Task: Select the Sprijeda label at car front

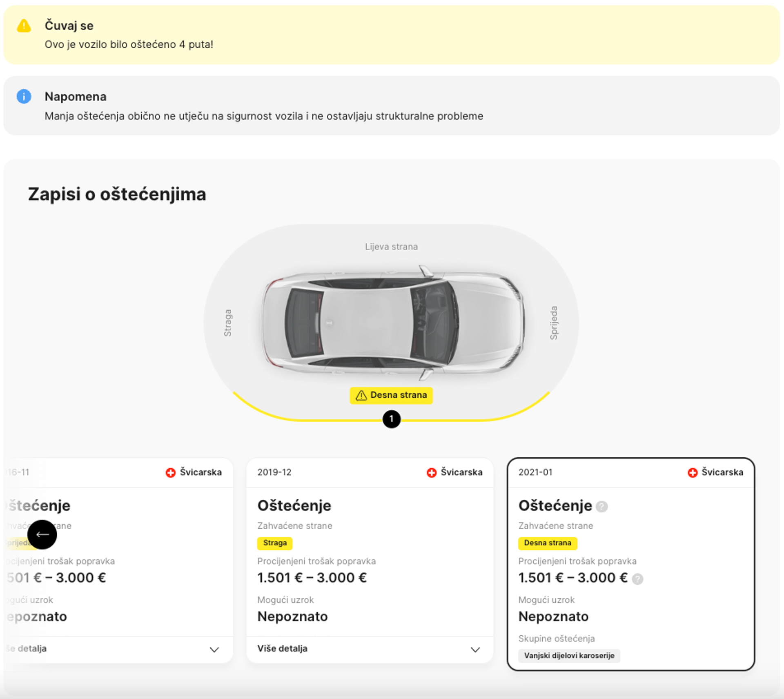Action: [554, 323]
